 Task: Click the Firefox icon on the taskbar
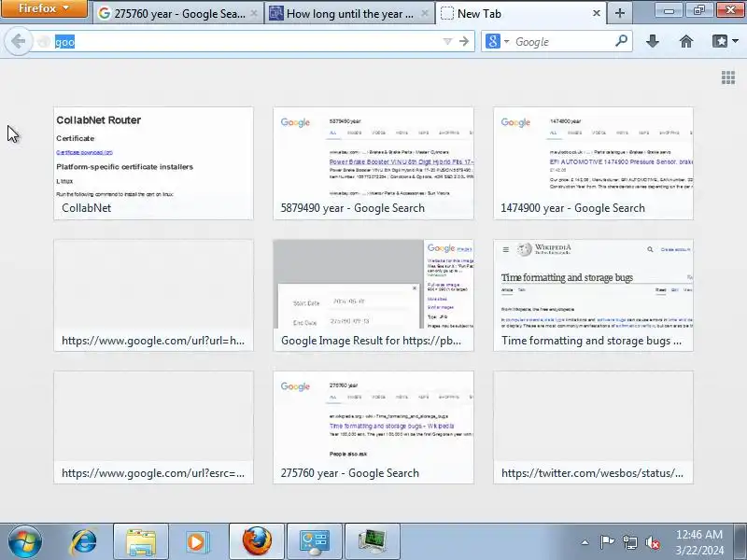point(257,541)
